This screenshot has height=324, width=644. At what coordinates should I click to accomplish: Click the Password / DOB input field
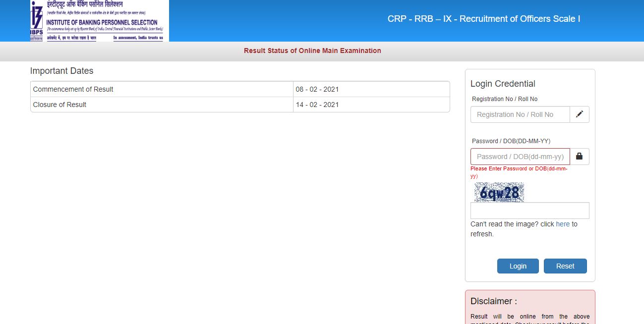click(x=519, y=156)
